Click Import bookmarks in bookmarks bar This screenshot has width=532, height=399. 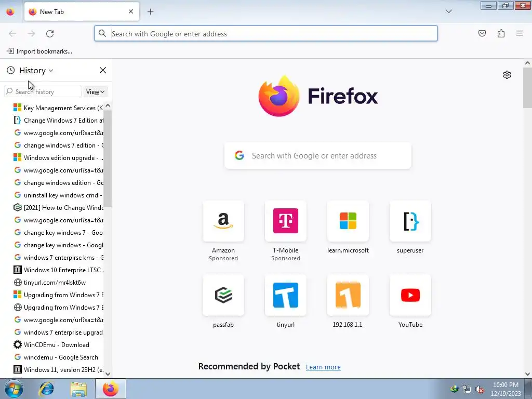pos(39,51)
